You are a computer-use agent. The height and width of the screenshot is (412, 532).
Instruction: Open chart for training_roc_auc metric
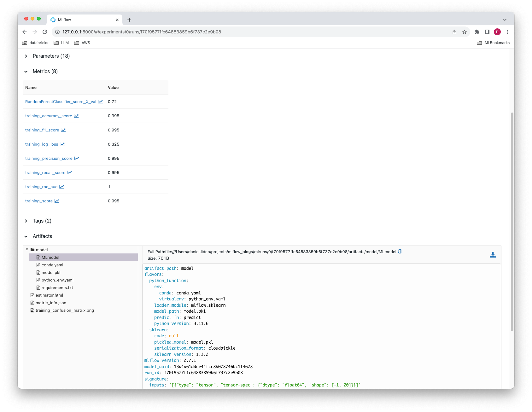62,187
